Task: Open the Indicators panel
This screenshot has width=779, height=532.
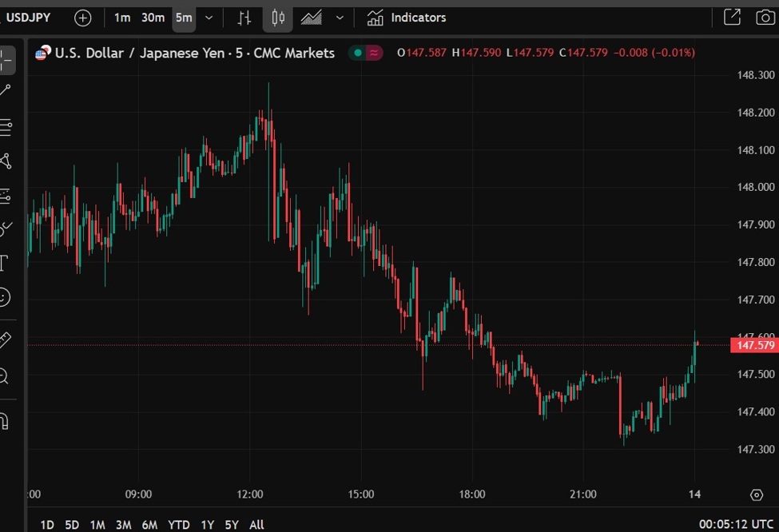Action: 406,18
